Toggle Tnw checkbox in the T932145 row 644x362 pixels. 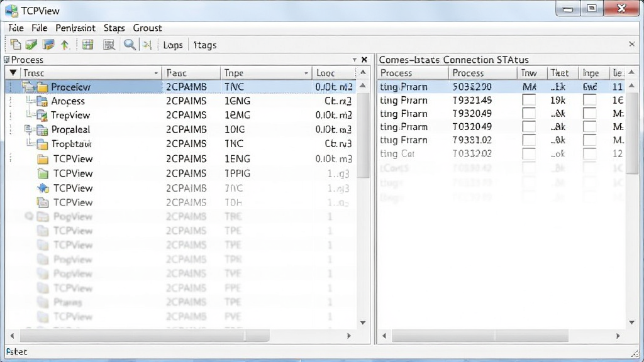coord(528,100)
